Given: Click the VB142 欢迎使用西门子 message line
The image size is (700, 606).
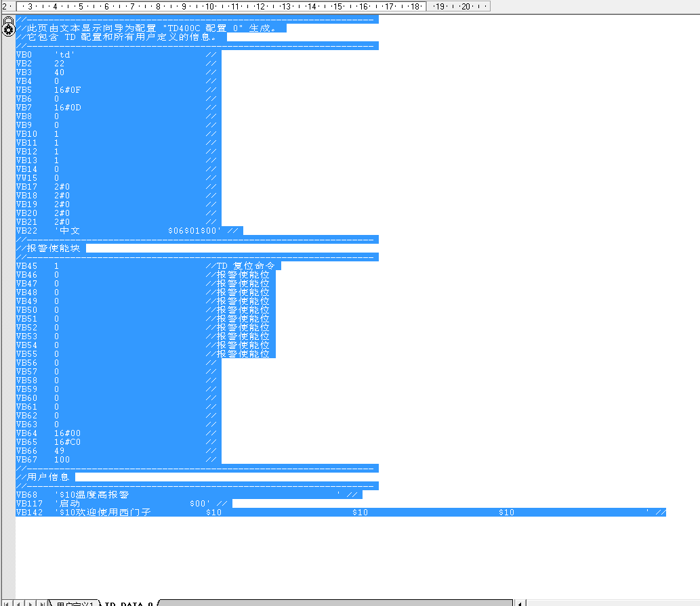Looking at the screenshot, I should 341,513.
